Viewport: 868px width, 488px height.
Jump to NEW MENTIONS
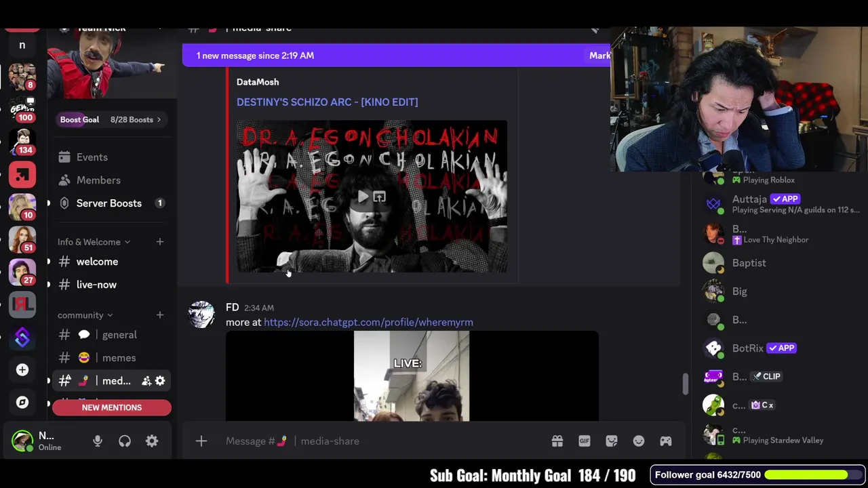pyautogui.click(x=112, y=407)
